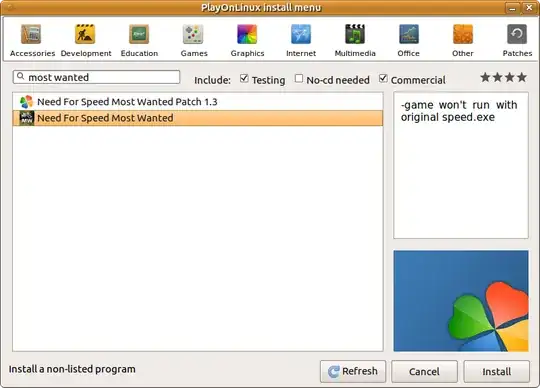Click the PlayOnLinux clover preview image
The image size is (540, 388).
(x=461, y=301)
